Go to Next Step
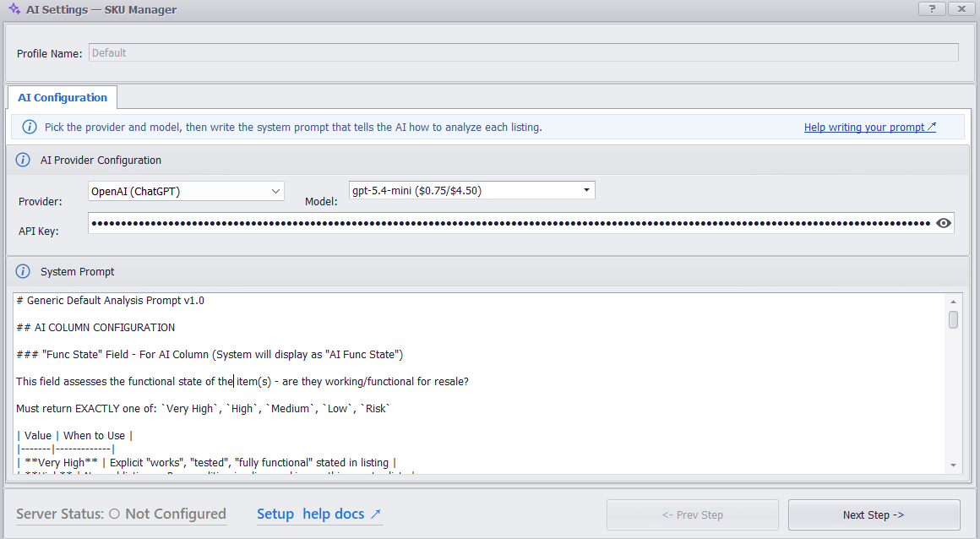980x539 pixels. click(874, 515)
